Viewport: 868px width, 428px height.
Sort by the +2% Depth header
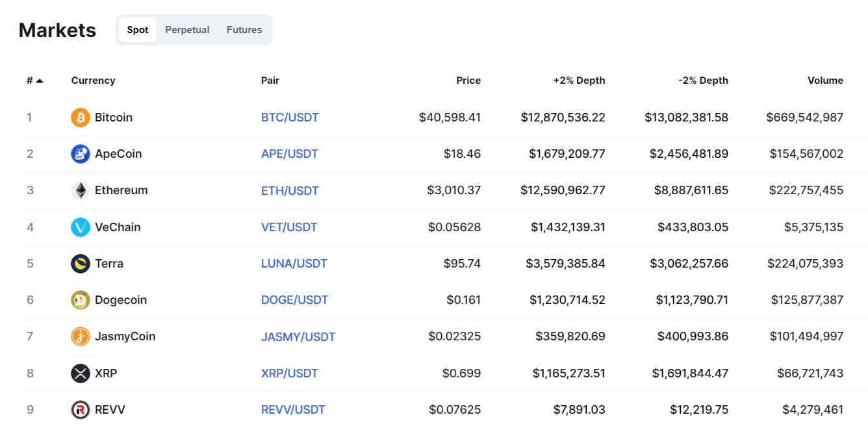point(579,81)
